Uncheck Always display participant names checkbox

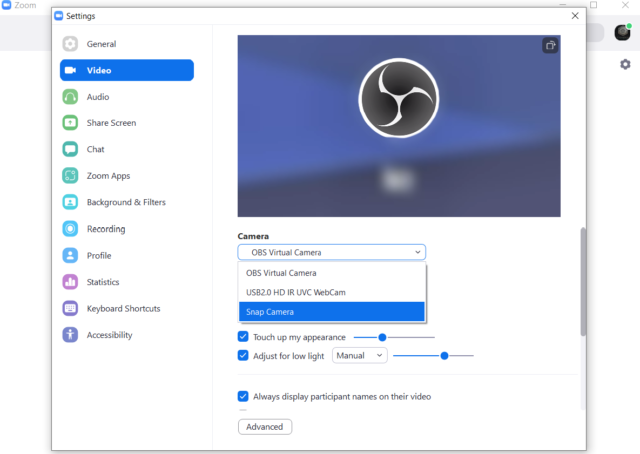[x=243, y=396]
